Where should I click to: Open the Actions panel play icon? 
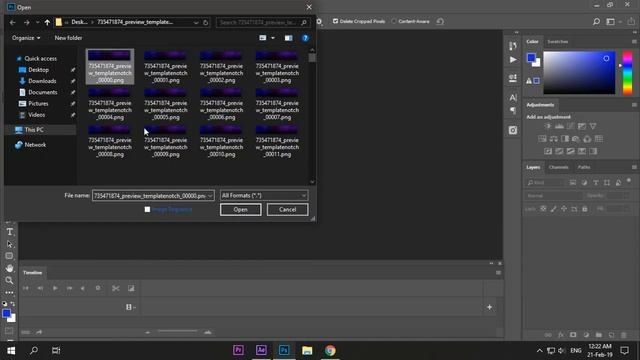[x=513, y=60]
